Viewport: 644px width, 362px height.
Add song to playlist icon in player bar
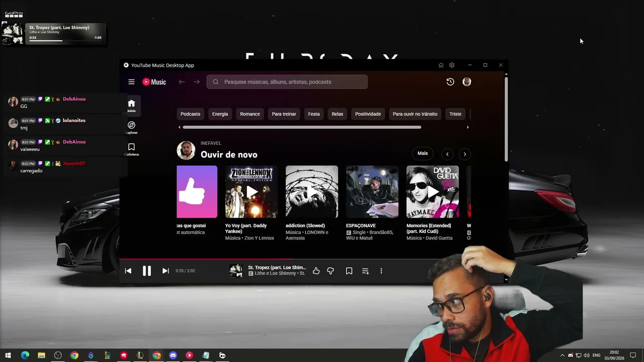pos(365,271)
